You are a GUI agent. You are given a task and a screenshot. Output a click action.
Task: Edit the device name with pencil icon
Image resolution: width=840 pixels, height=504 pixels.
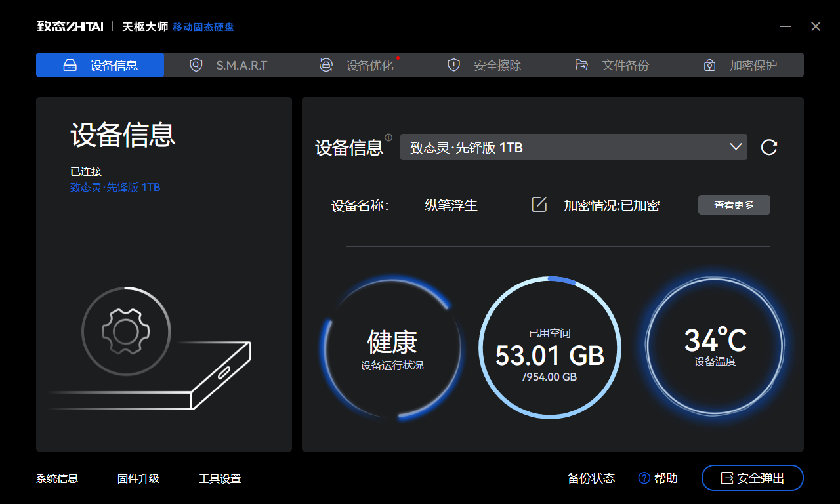pyautogui.click(x=538, y=205)
